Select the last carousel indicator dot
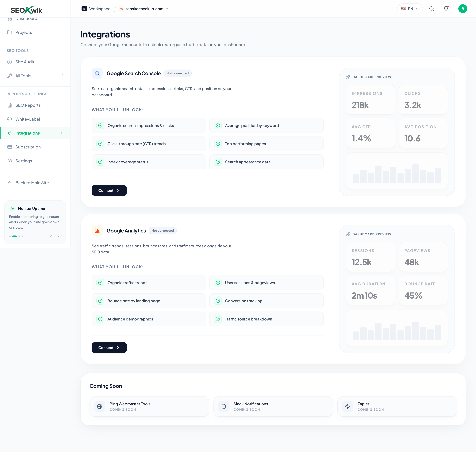This screenshot has width=476, height=452. 23,236
